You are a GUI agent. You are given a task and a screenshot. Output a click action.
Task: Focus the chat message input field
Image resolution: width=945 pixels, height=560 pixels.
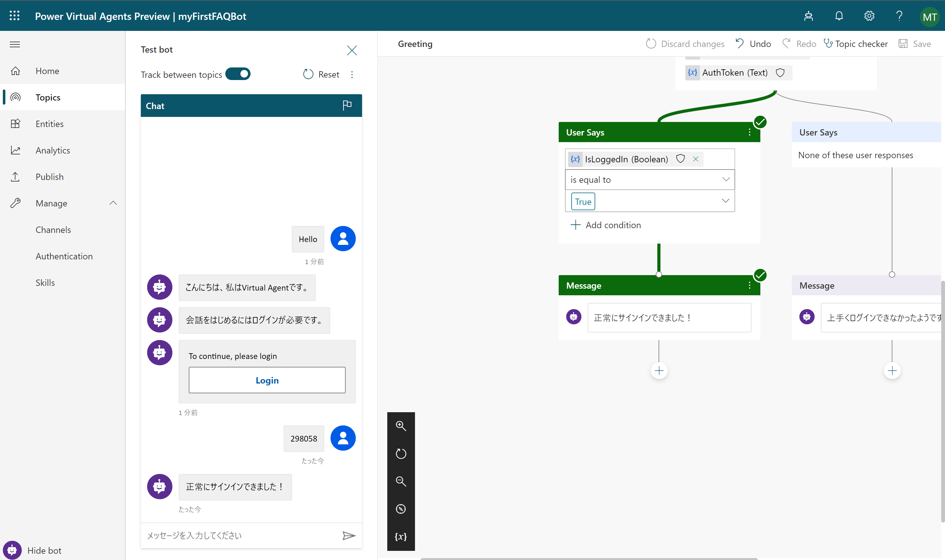(241, 535)
